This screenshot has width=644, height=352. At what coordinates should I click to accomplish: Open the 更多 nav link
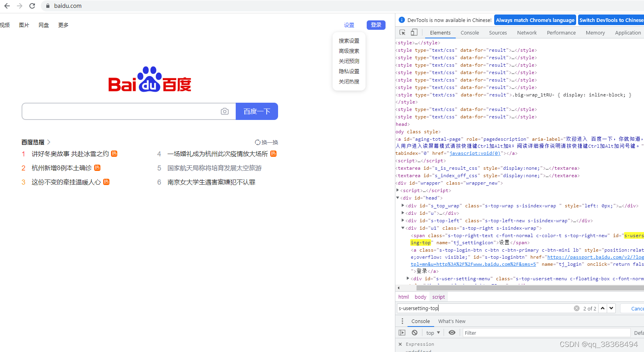tap(63, 25)
